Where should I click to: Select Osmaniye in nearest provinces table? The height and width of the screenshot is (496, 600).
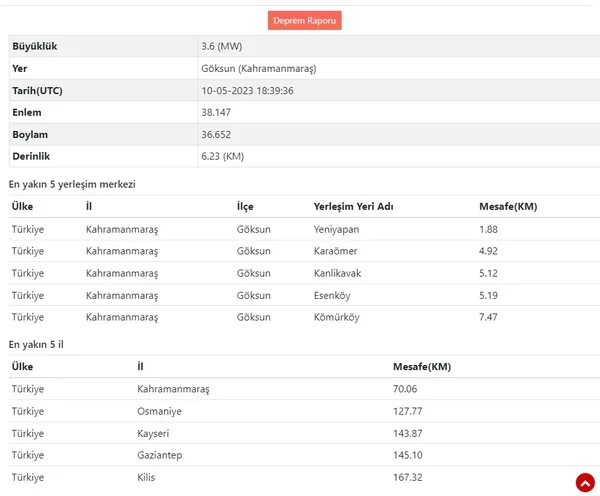pyautogui.click(x=159, y=411)
